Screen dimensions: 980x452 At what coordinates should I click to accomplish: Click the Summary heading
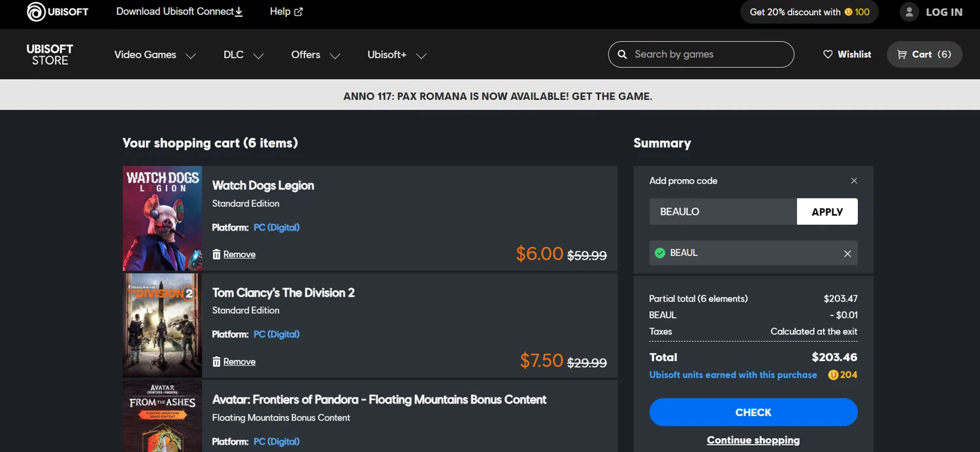pyautogui.click(x=662, y=143)
